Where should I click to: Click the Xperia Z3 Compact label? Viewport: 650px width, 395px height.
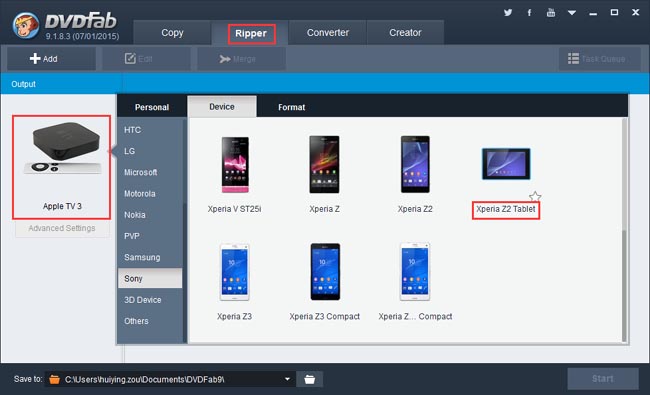pyautogui.click(x=325, y=316)
